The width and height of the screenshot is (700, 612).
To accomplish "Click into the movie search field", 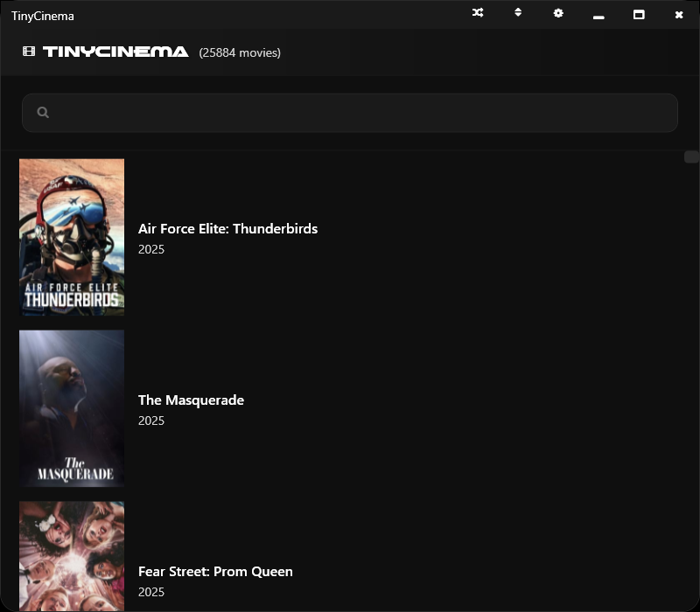I will (350, 113).
